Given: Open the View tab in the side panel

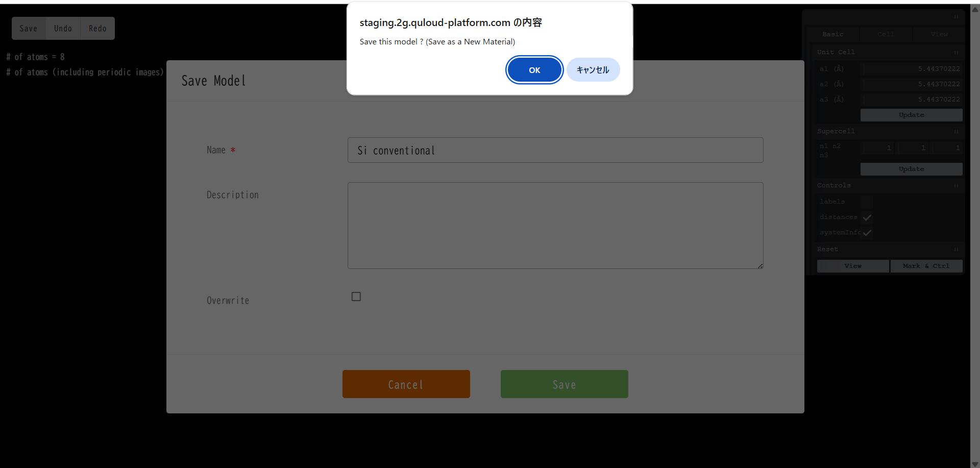Looking at the screenshot, I should [x=939, y=34].
